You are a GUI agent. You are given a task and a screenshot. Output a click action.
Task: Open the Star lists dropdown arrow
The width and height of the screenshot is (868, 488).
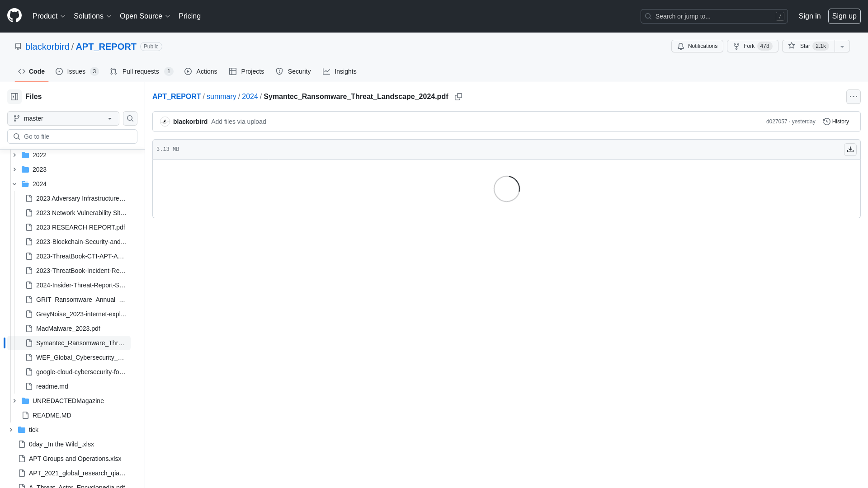(842, 46)
